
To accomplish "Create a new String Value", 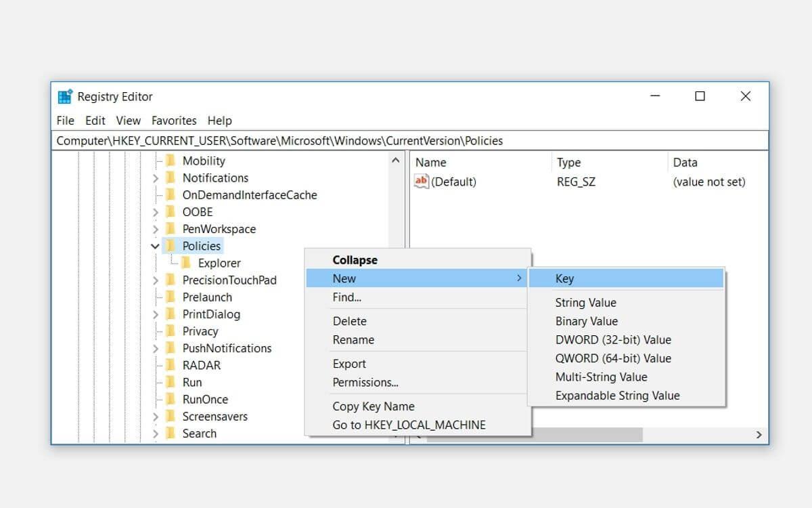I will 626,303.
